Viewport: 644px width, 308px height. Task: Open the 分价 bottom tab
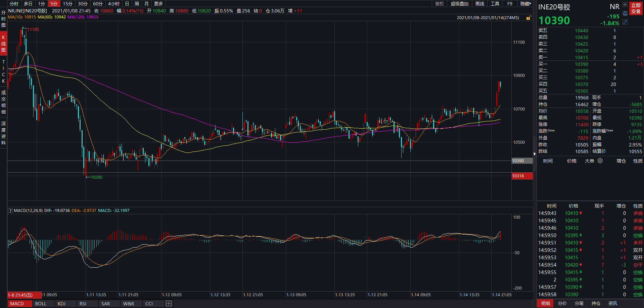562,303
